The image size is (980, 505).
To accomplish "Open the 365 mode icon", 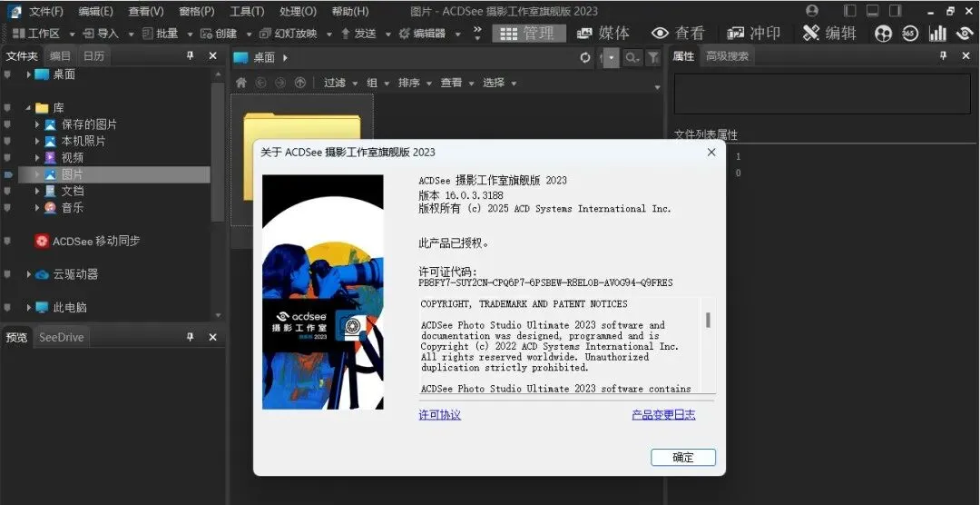I will pyautogui.click(x=911, y=34).
